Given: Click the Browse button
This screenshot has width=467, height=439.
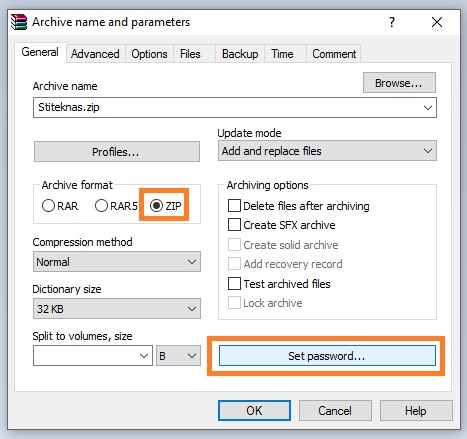Looking at the screenshot, I should pyautogui.click(x=399, y=83).
